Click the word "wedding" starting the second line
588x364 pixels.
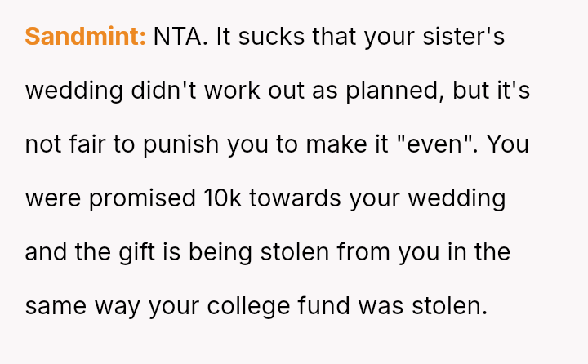pyautogui.click(x=74, y=91)
